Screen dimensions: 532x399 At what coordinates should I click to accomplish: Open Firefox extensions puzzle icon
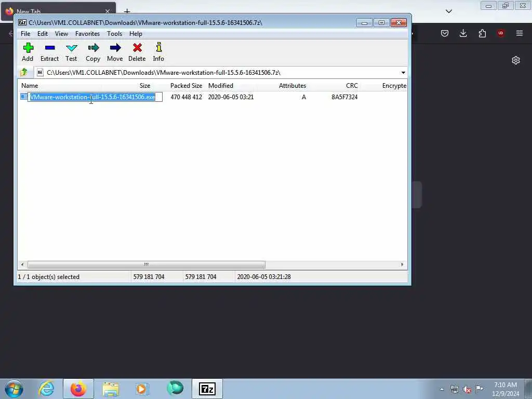(482, 33)
